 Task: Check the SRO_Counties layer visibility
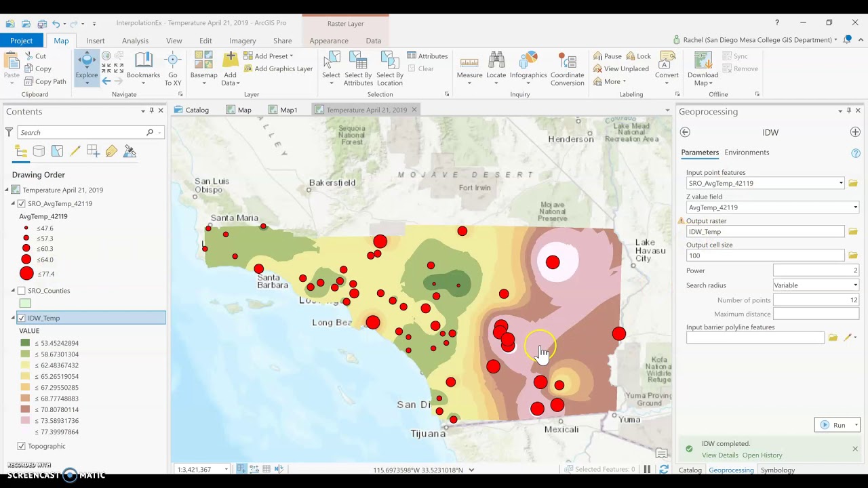click(22, 291)
